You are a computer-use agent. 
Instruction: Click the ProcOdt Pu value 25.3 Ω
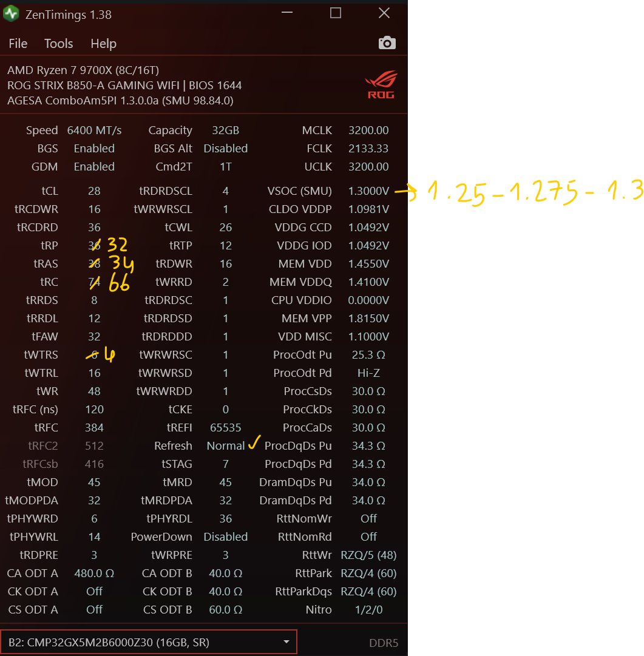pyautogui.click(x=368, y=355)
